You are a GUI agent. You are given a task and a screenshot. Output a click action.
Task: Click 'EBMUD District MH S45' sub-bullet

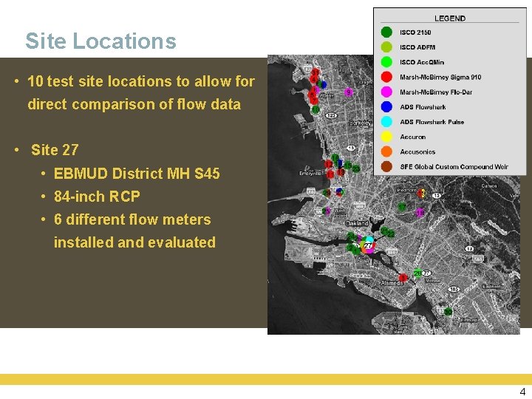pos(137,174)
